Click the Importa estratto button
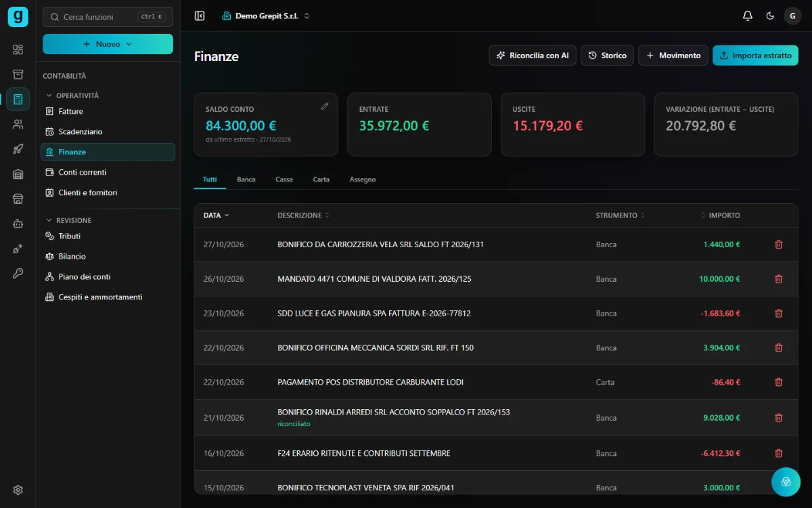Viewport: 812px width, 508px height. point(755,56)
